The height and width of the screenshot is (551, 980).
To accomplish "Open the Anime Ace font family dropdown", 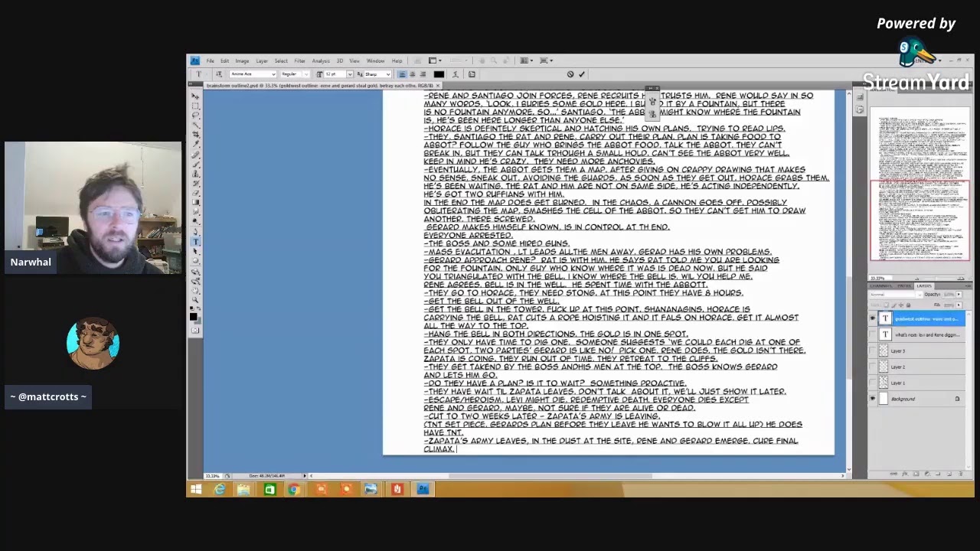I will [273, 74].
